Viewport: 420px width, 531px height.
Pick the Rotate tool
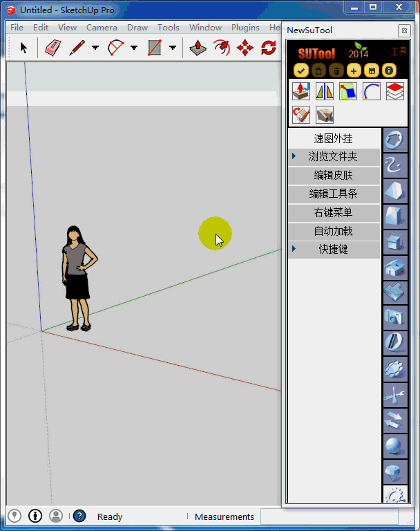[x=269, y=48]
